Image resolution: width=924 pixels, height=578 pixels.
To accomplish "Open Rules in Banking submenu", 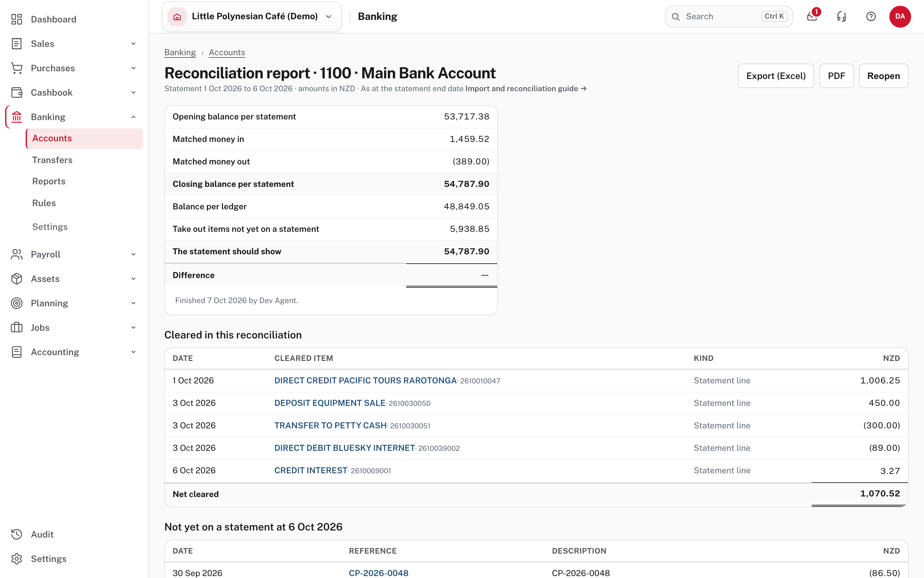I will 44,203.
